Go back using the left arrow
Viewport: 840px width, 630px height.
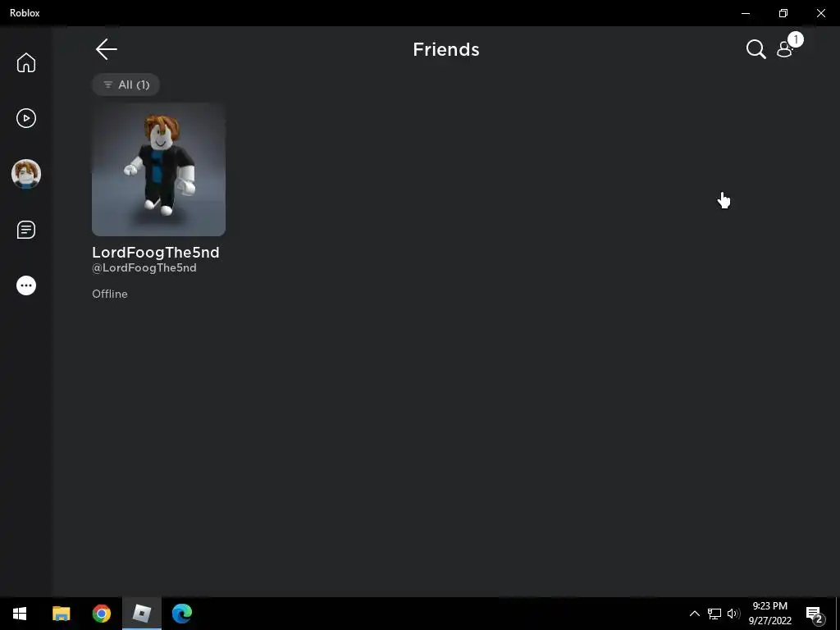106,49
